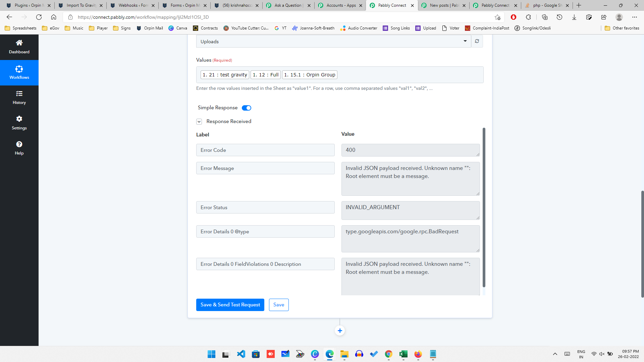
Task: Add this page to favorites
Action: coord(497,17)
